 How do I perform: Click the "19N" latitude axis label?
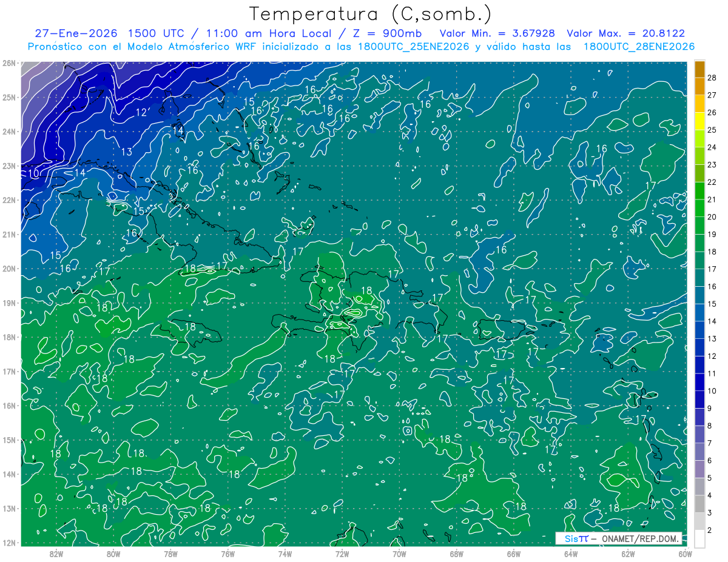coord(8,303)
